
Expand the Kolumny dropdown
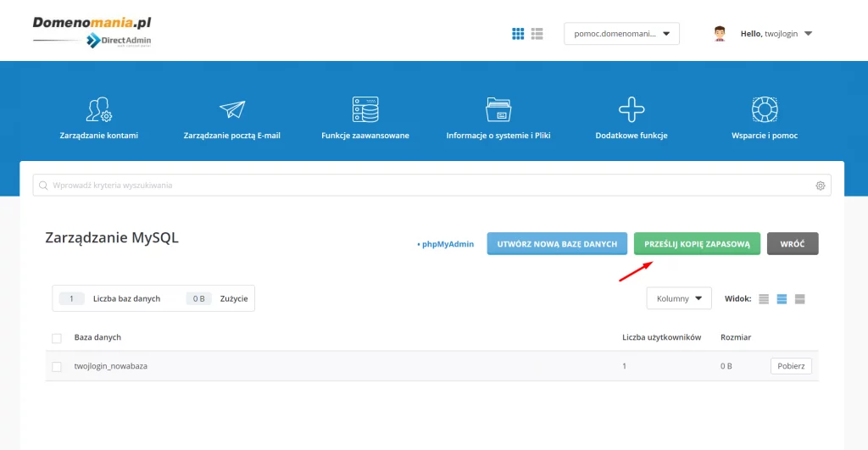click(x=679, y=298)
